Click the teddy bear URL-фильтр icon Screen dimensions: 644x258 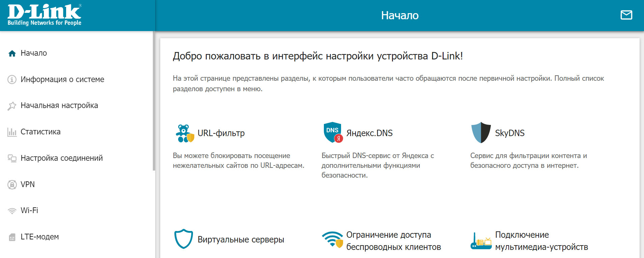185,133
